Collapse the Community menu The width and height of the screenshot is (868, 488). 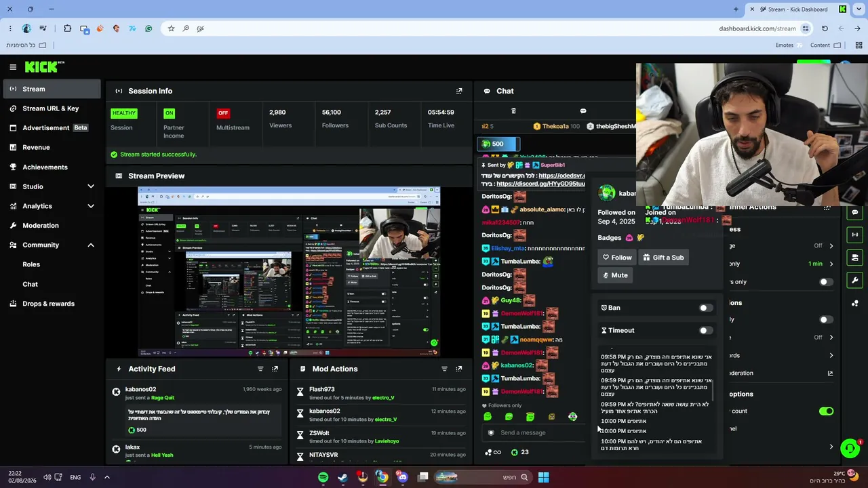point(91,245)
